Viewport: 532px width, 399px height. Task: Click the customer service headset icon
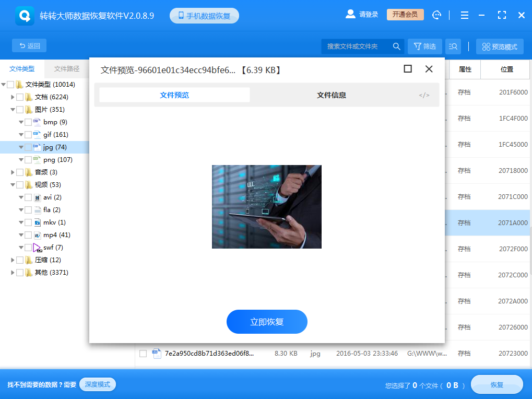(x=436, y=14)
